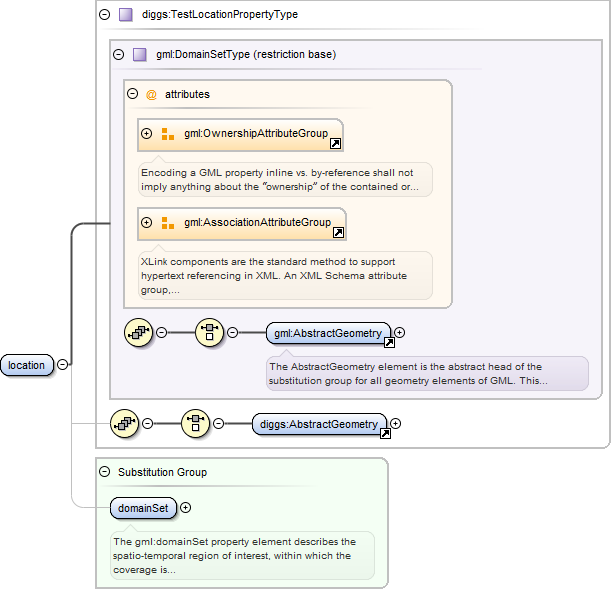Collapse the location element's minus toggle
The width and height of the screenshot is (612, 590).
[x=63, y=365]
